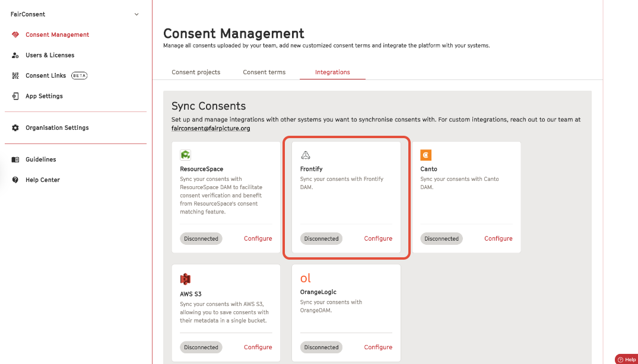Click the Consent Management page heading
This screenshot has width=638, height=364.
234,33
